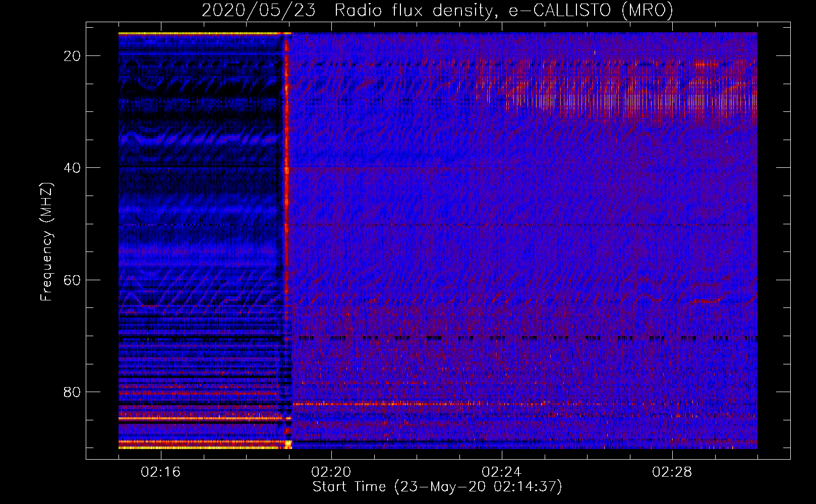The image size is (816, 504).
Task: Click the 02:20 time tick label
Action: 331,472
